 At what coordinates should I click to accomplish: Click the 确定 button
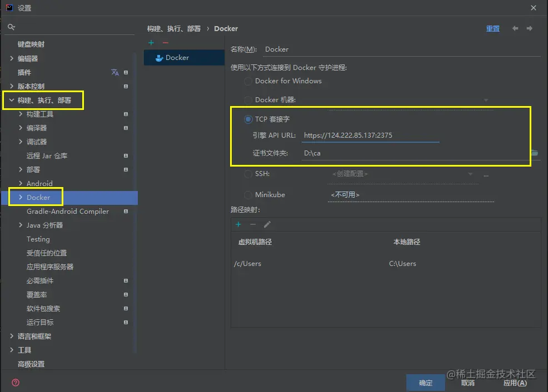[x=425, y=383]
